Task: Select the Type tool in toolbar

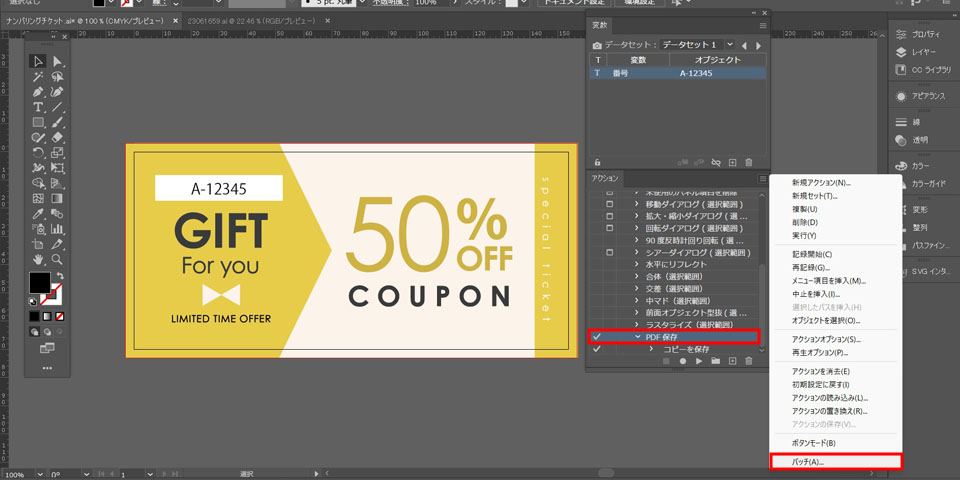Action: pyautogui.click(x=38, y=107)
